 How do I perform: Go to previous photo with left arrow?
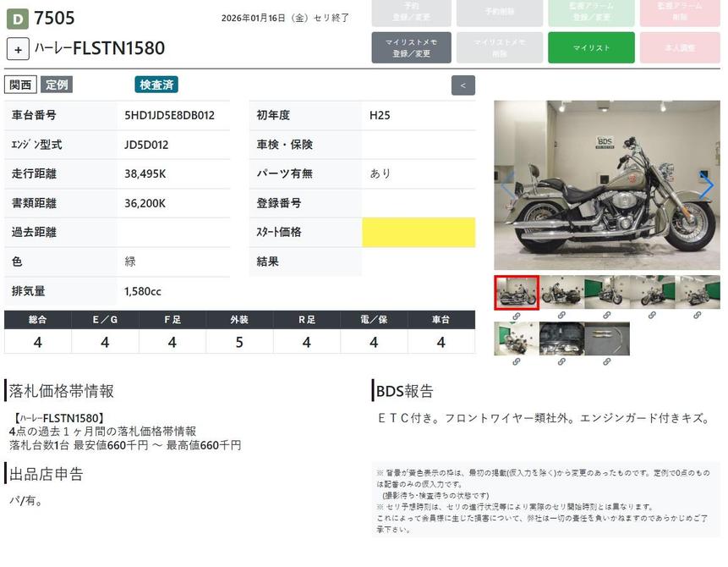507,186
